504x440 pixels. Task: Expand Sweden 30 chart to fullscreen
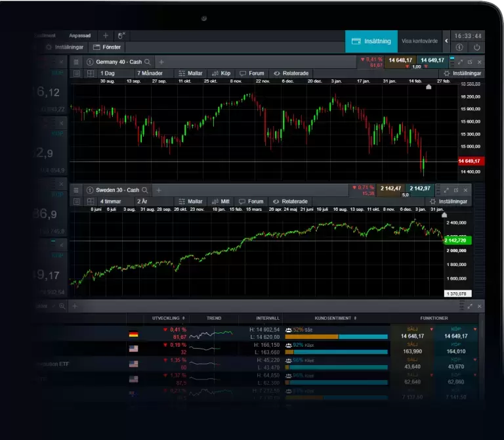coord(446,190)
